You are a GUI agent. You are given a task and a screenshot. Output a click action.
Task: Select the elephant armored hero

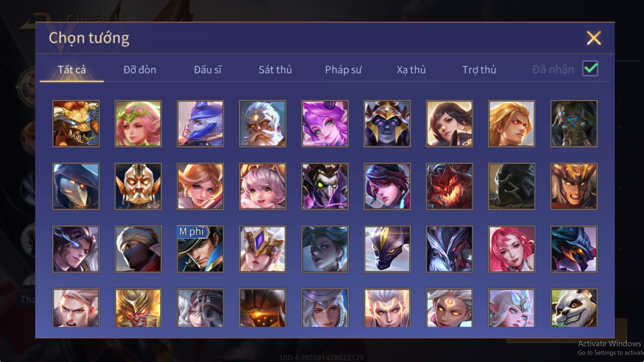pyautogui.click(x=574, y=123)
